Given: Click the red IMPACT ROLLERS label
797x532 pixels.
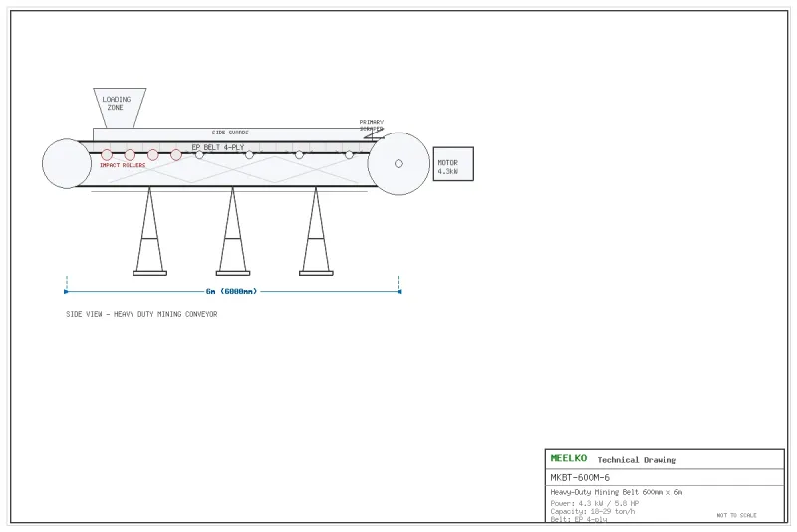Looking at the screenshot, I should tap(123, 165).
